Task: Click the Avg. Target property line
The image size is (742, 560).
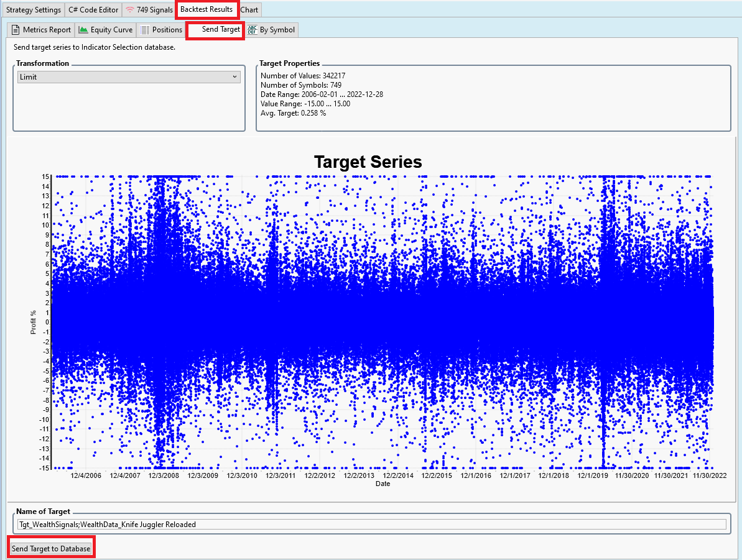Action: pyautogui.click(x=293, y=113)
